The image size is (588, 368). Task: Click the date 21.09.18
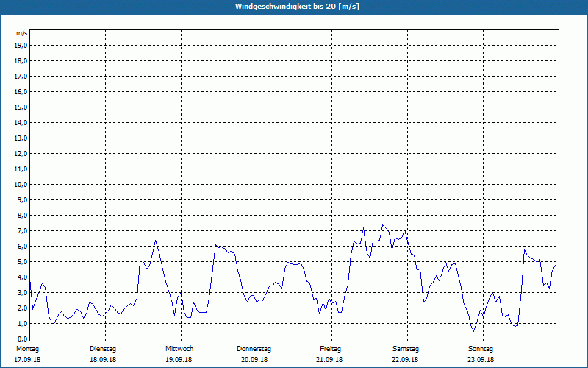click(329, 360)
